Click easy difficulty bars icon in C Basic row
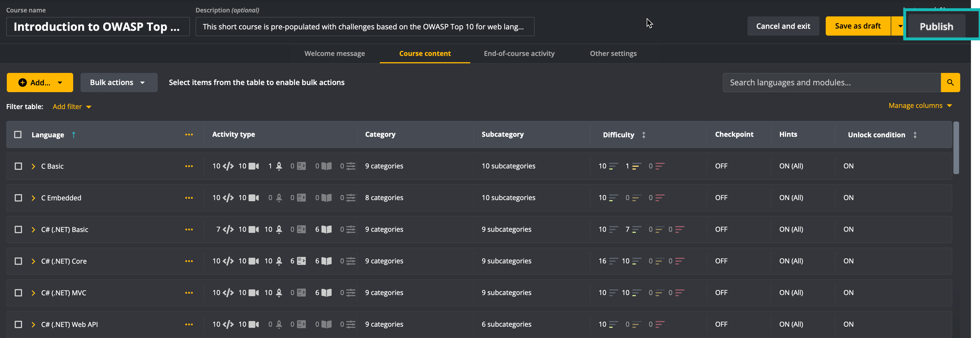Viewport: 980px width, 338px height. 613,166
